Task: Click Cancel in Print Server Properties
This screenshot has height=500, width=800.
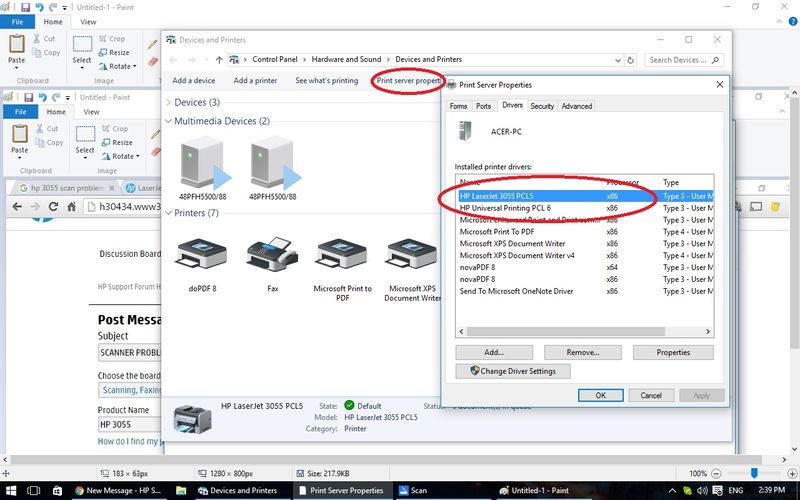Action: click(651, 395)
